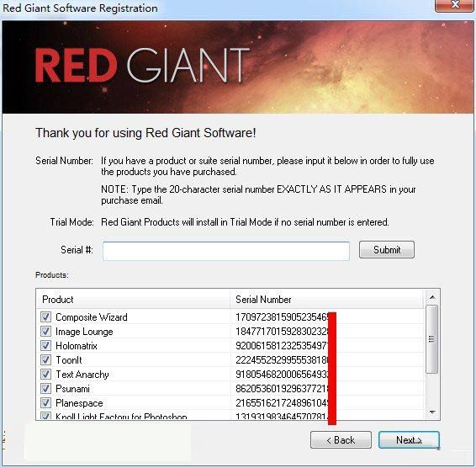Toggle the Planespace product checkbox
The width and height of the screenshot is (476, 468).
[45, 403]
